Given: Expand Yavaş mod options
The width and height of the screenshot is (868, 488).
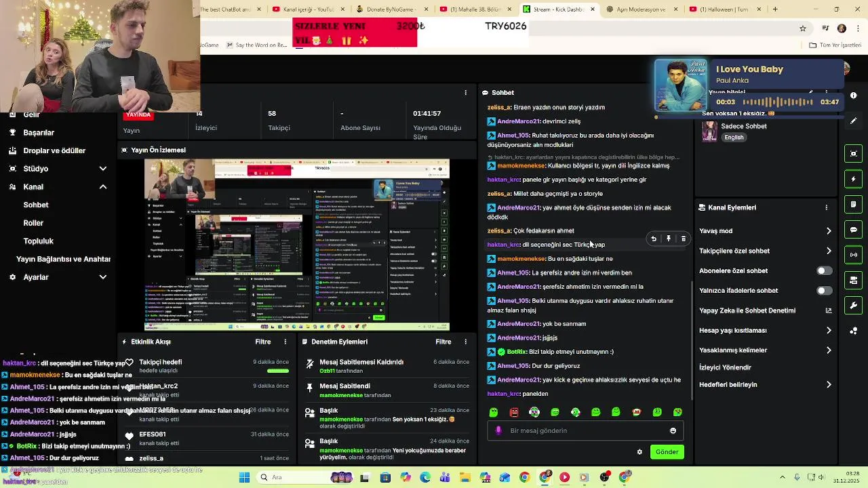Looking at the screenshot, I should 828,231.
